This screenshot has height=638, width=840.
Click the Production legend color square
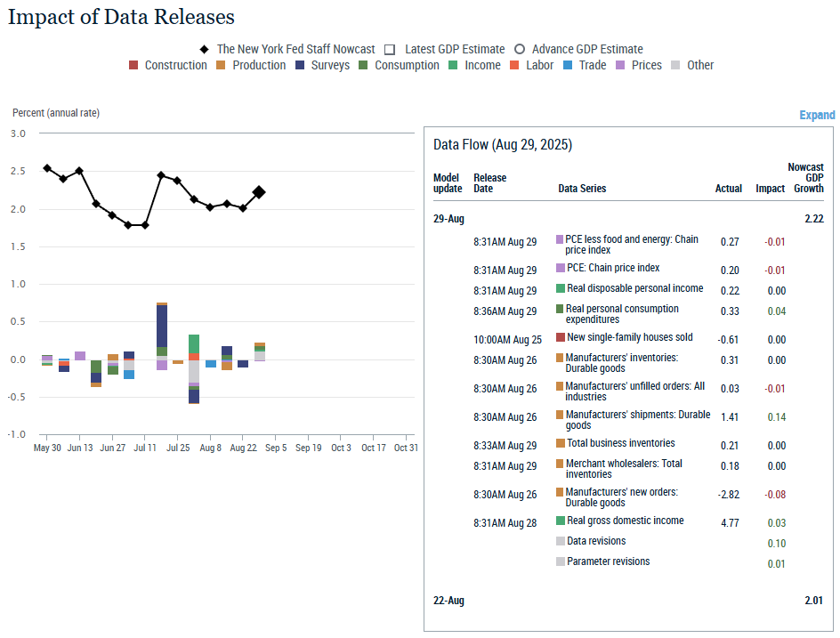pos(222,65)
